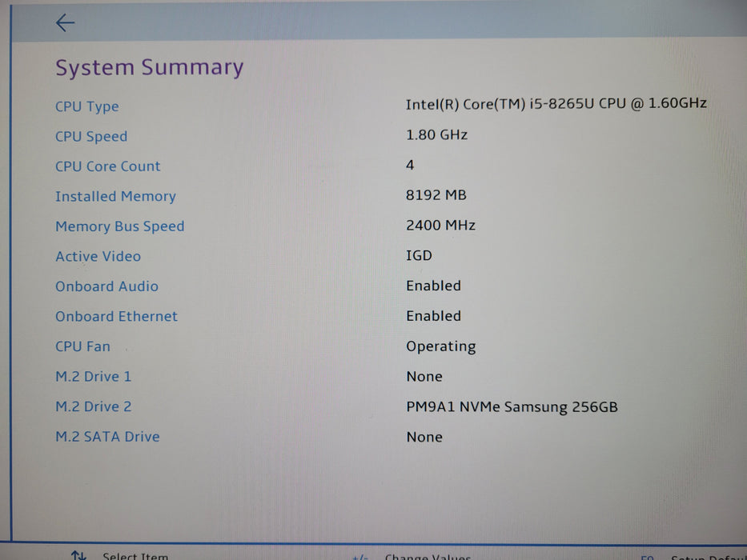Click the 1.80 GHz value
The height and width of the screenshot is (560, 747).
pyautogui.click(x=436, y=134)
